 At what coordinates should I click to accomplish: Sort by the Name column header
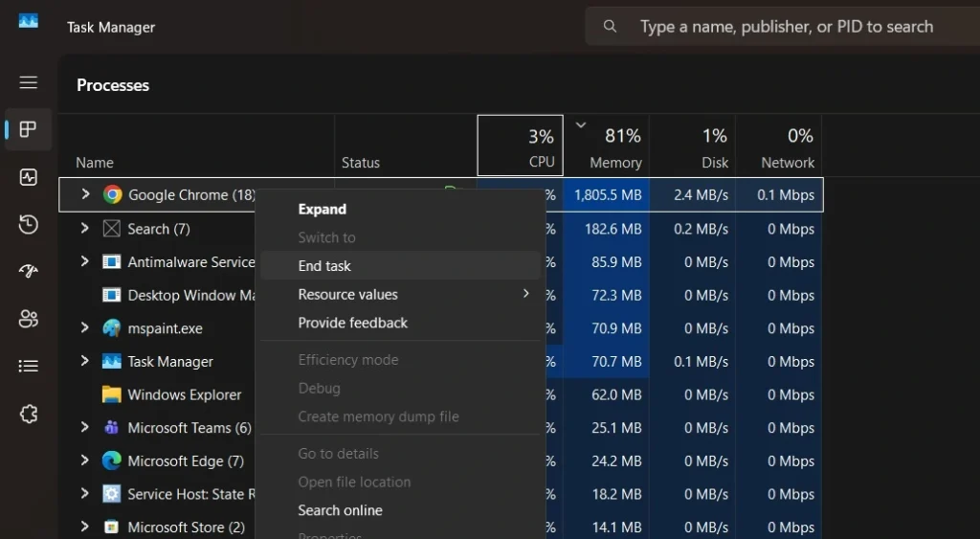point(196,146)
